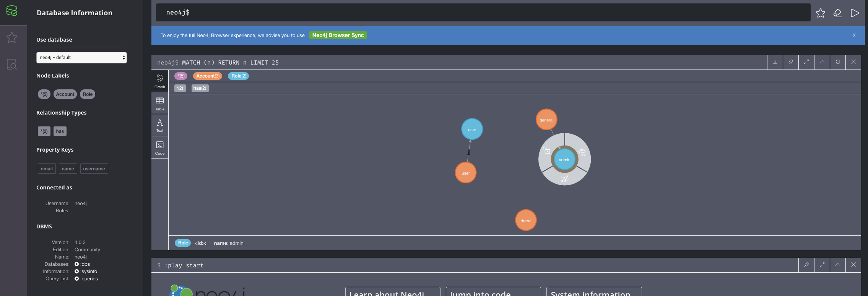868x296 pixels.
Task: Collapse the :play start frame
Action: [838, 265]
